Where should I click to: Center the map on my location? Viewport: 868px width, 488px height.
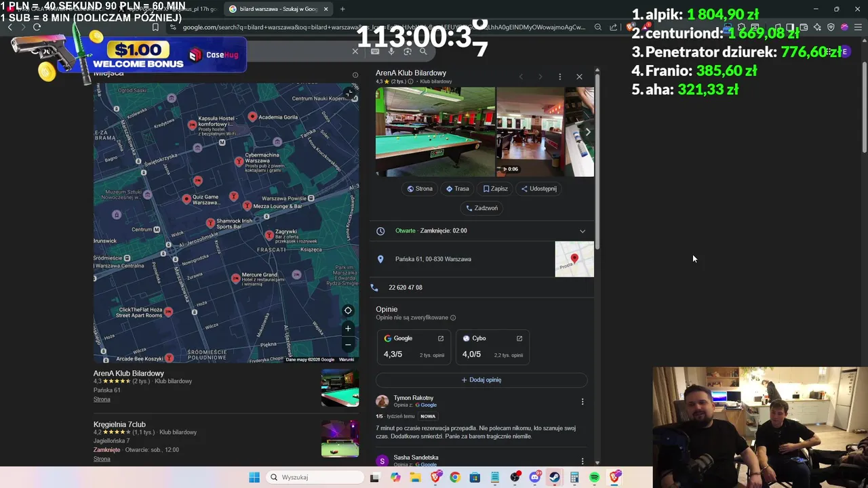click(x=348, y=310)
